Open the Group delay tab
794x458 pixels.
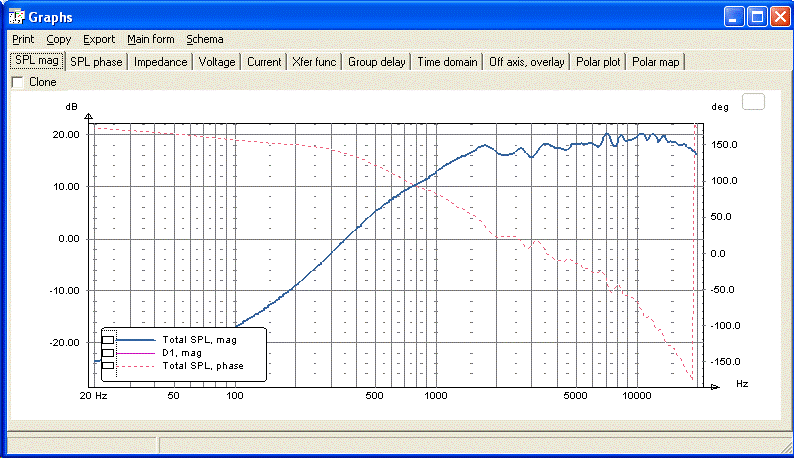(376, 62)
